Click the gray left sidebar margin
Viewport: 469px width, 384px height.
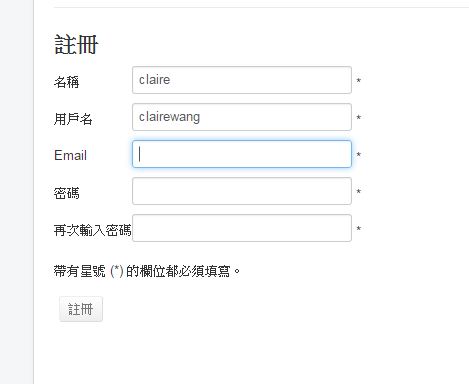(x=17, y=192)
